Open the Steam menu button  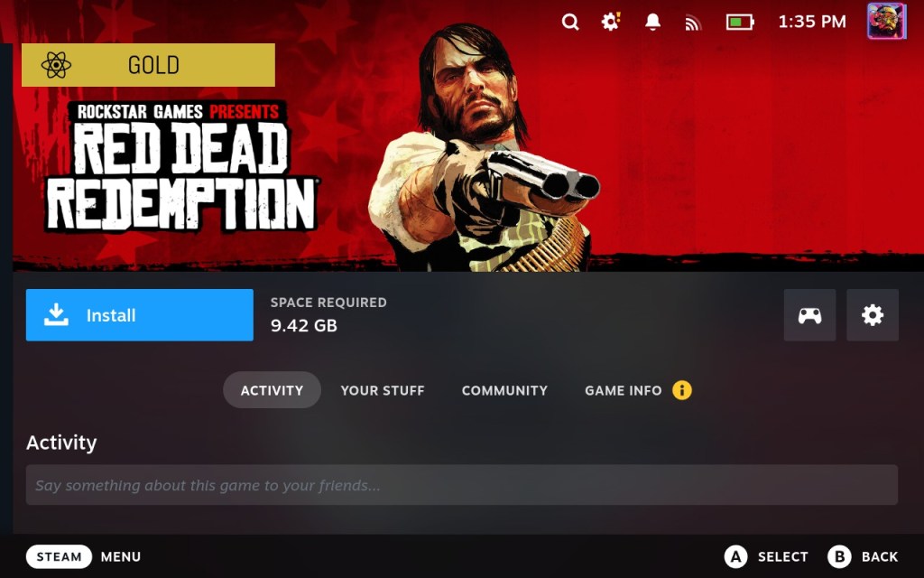[x=59, y=556]
